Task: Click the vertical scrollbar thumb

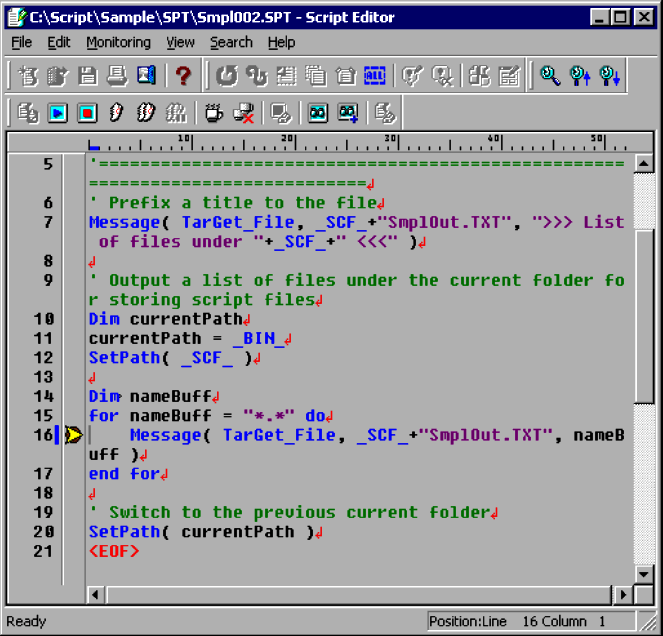Action: pyautogui.click(x=644, y=317)
